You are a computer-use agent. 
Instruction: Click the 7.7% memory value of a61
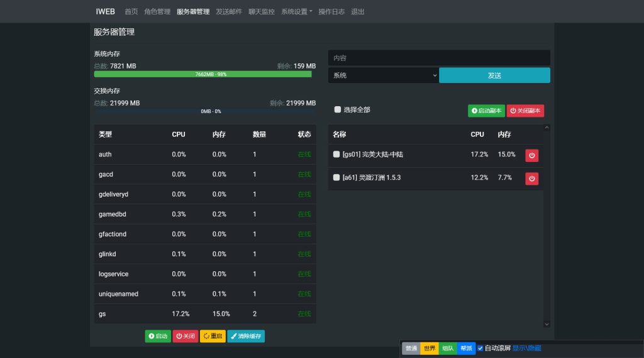coord(505,178)
